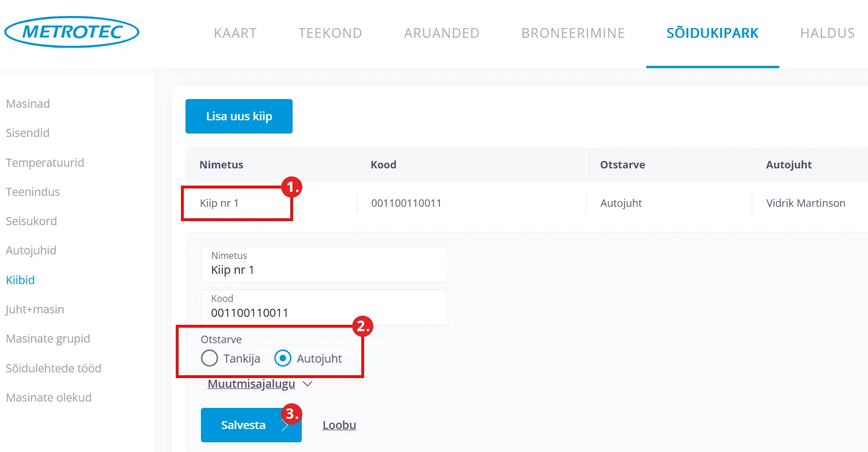Open Temperatuurid in the sidebar

click(x=45, y=163)
